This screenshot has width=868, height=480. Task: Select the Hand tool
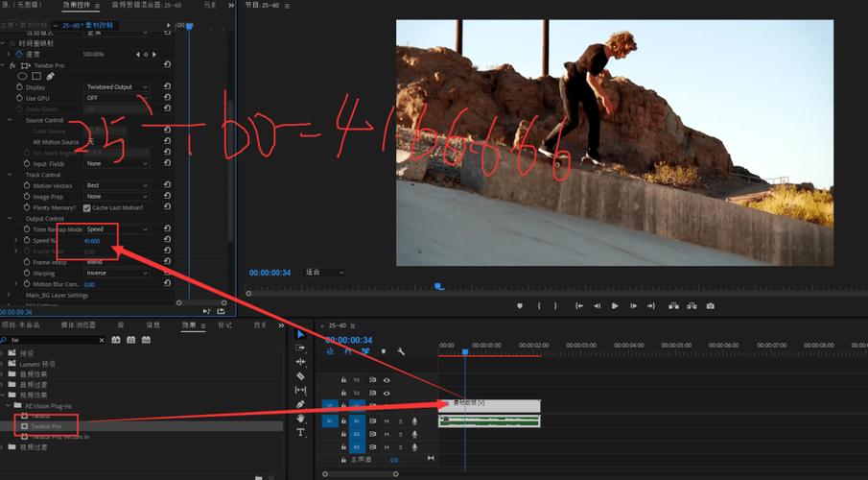(x=300, y=419)
